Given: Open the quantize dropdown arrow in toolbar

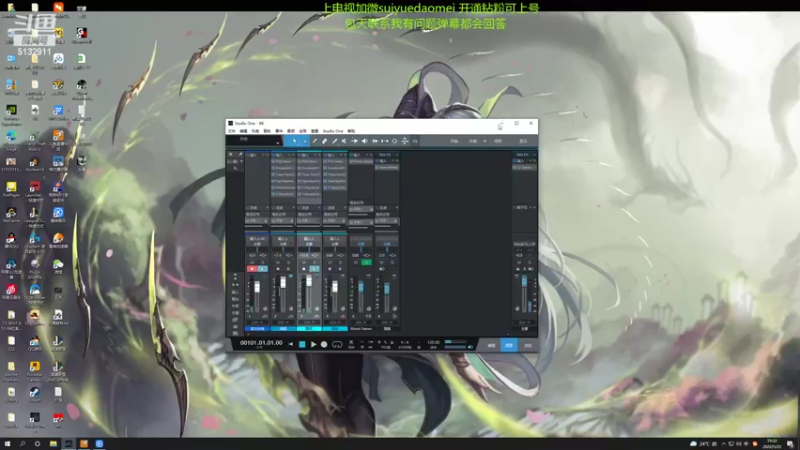Looking at the screenshot, I should click(485, 141).
